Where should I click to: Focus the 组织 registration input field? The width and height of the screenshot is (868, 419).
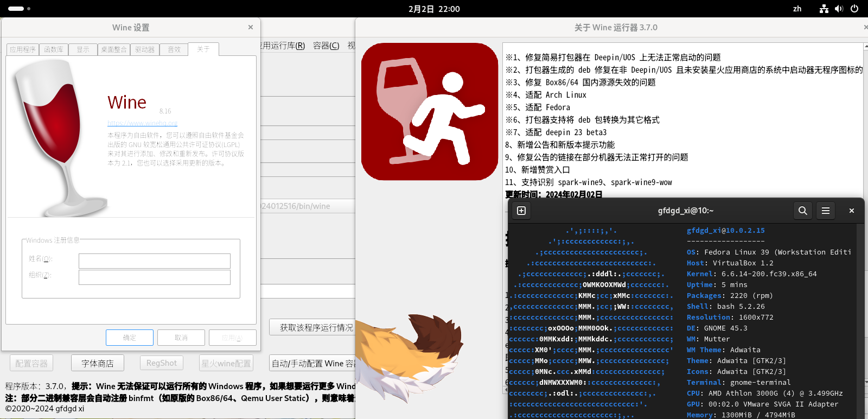coord(155,277)
